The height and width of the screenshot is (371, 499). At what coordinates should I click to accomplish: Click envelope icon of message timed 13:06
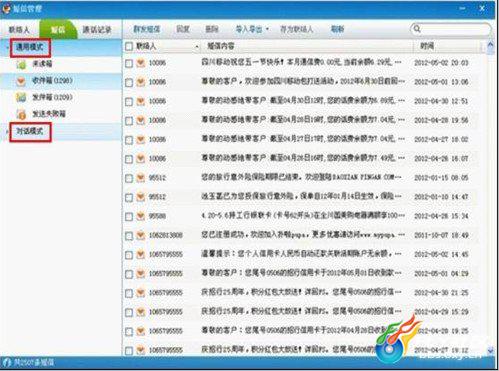point(141,82)
